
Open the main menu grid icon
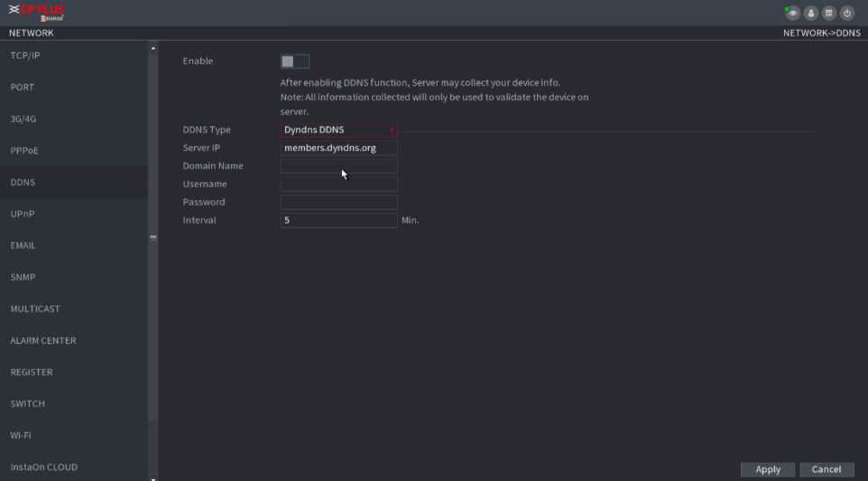point(828,13)
